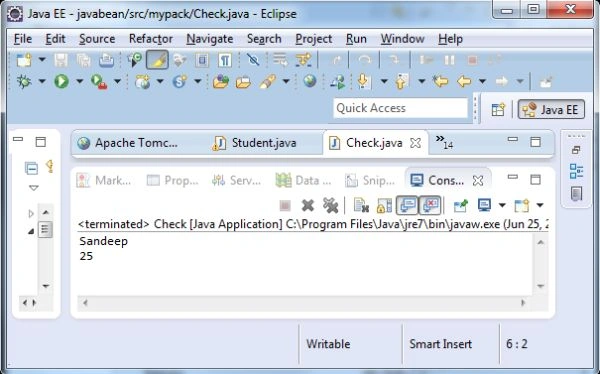This screenshot has height=374, width=600.
Task: Click inside the Quick Access field
Action: pos(400,108)
